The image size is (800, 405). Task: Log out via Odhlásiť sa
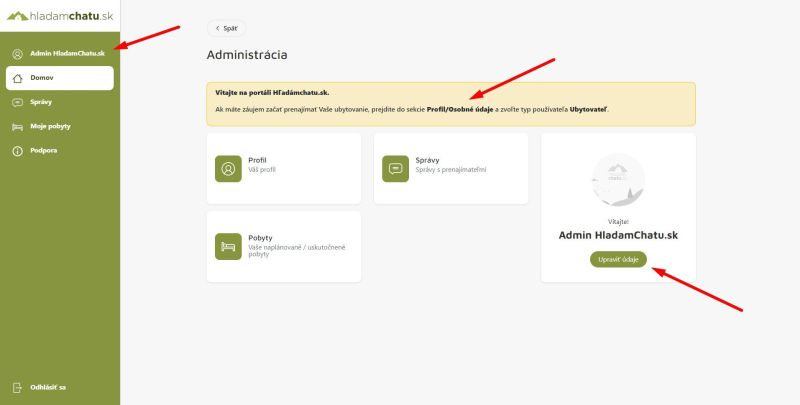tap(60, 388)
